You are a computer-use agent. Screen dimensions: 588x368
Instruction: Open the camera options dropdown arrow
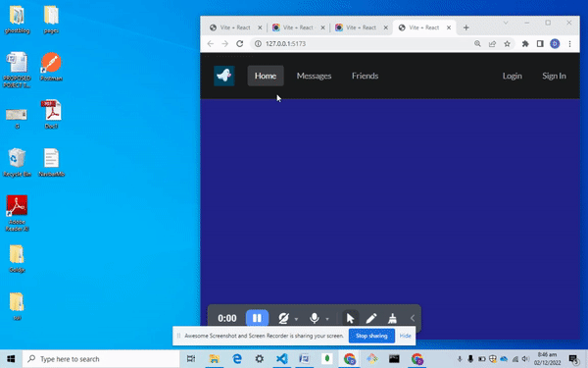[x=296, y=319]
